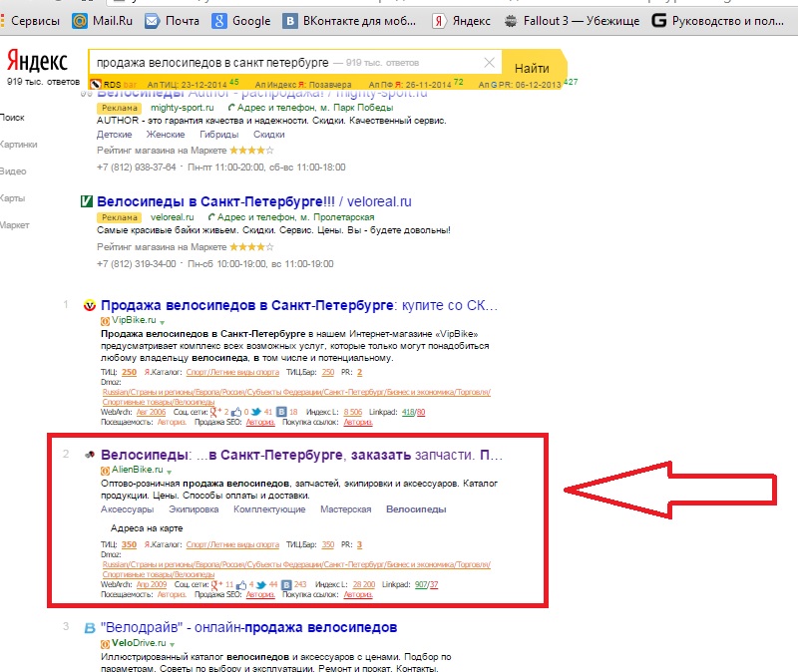This screenshot has height=672, width=798.
Task: Open the Гибриды sitelink in the mighty-sport ad
Action: pos(218,135)
